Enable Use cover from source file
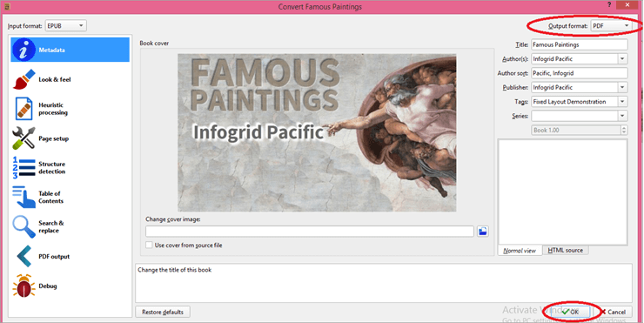The width and height of the screenshot is (644, 323). 149,245
